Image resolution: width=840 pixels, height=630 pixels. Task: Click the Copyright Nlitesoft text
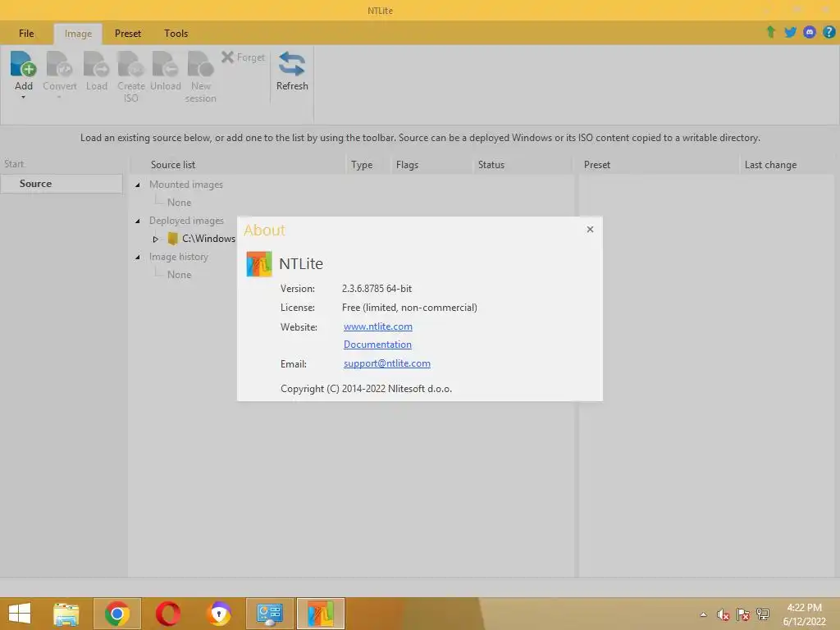pos(366,388)
